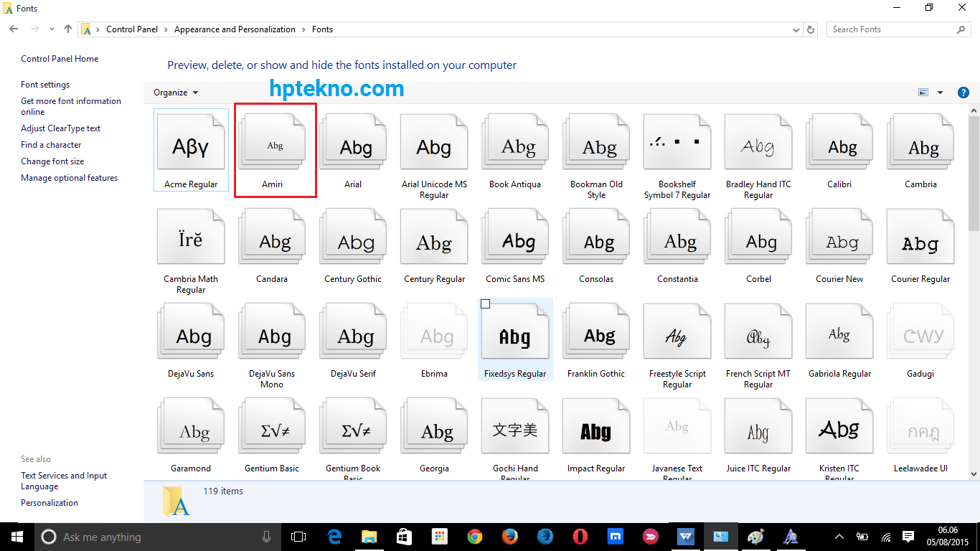Image resolution: width=980 pixels, height=551 pixels.
Task: Open Change font size link
Action: pyautogui.click(x=52, y=161)
